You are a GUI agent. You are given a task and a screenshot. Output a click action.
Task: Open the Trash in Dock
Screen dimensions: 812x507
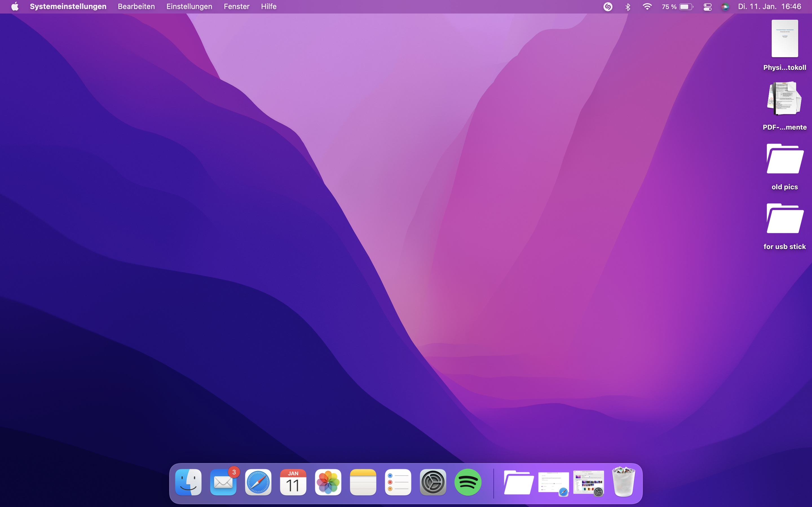click(x=623, y=482)
